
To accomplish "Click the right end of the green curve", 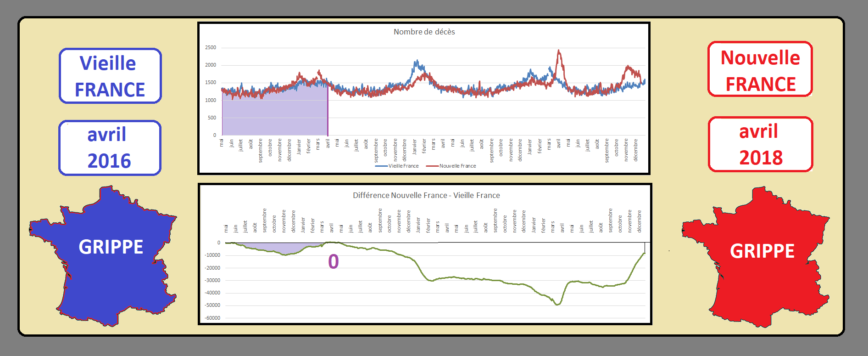I will click(644, 253).
